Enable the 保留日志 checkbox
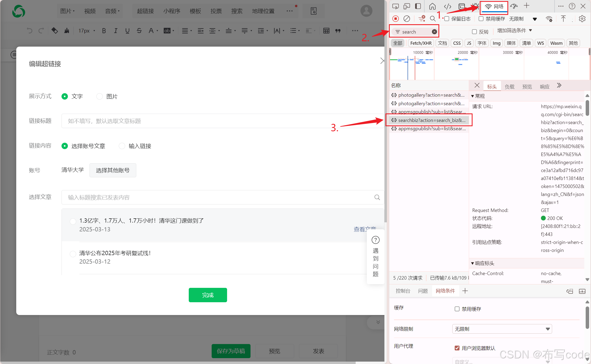591x364 pixels. (x=447, y=19)
